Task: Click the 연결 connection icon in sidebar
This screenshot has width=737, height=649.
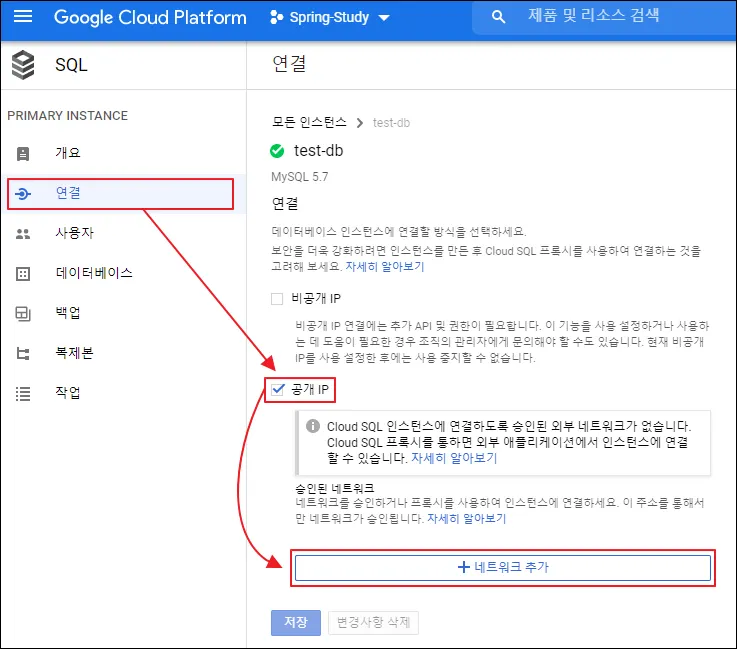Action: coord(23,194)
